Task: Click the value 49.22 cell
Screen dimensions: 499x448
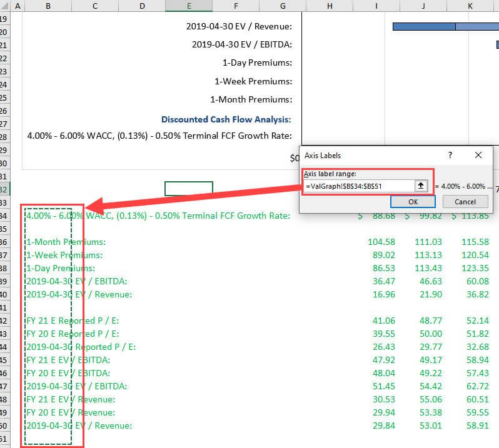Action: 431,373
